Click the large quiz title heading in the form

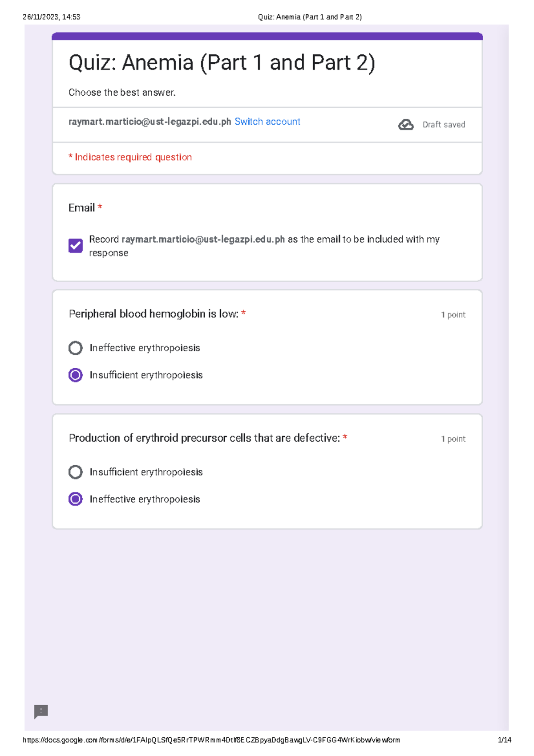(222, 63)
